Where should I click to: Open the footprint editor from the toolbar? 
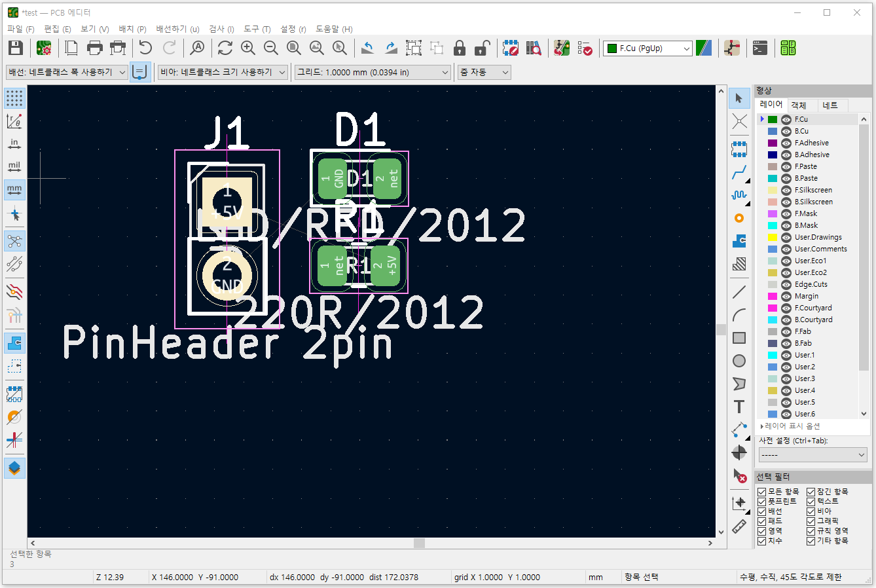tap(511, 48)
